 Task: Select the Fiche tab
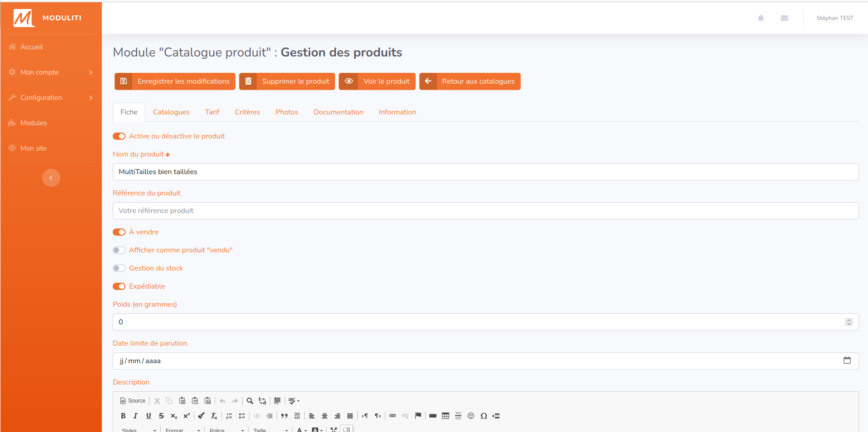pos(129,112)
